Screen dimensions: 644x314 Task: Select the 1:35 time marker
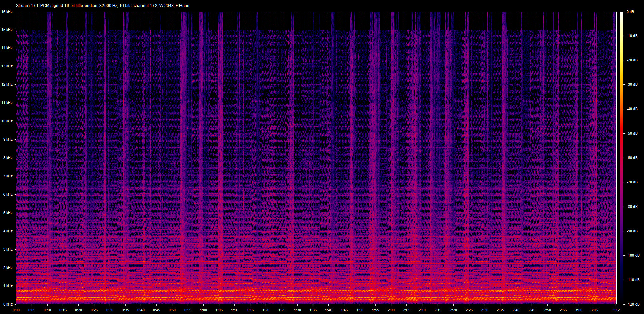[x=313, y=310]
